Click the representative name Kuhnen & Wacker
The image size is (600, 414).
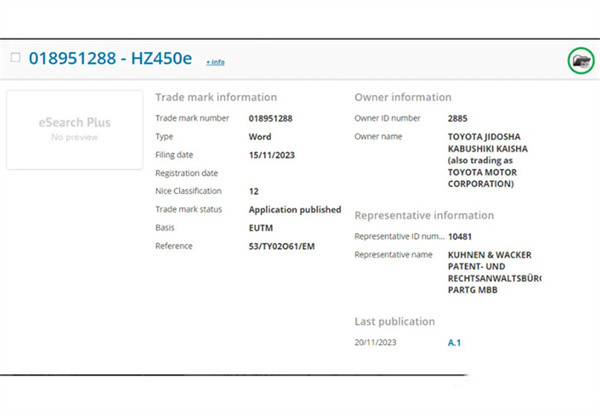point(493,273)
